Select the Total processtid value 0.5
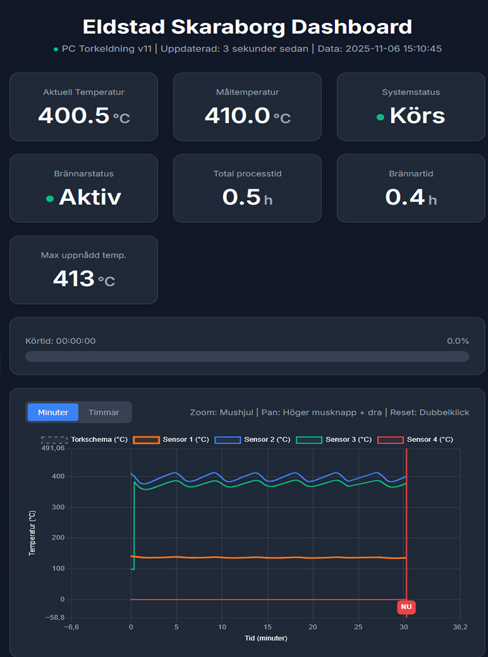Image resolution: width=488 pixels, height=657 pixels. tap(242, 197)
